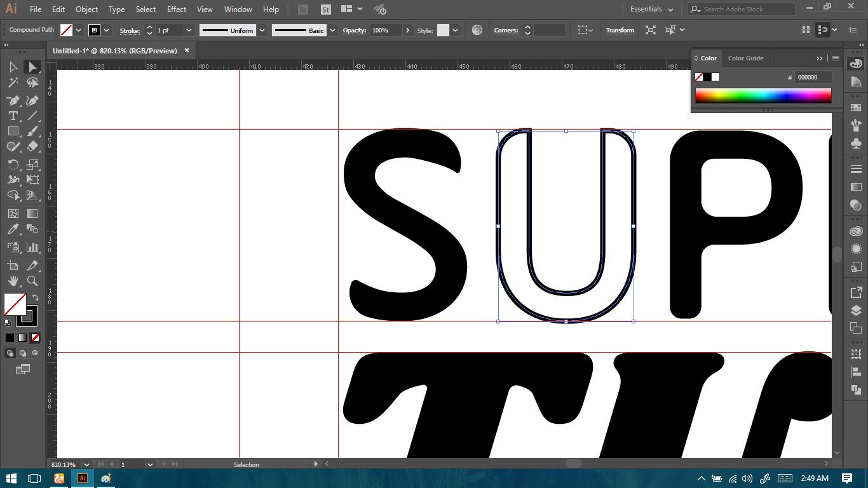Expand the Uniform variable width profile dropdown

click(262, 30)
